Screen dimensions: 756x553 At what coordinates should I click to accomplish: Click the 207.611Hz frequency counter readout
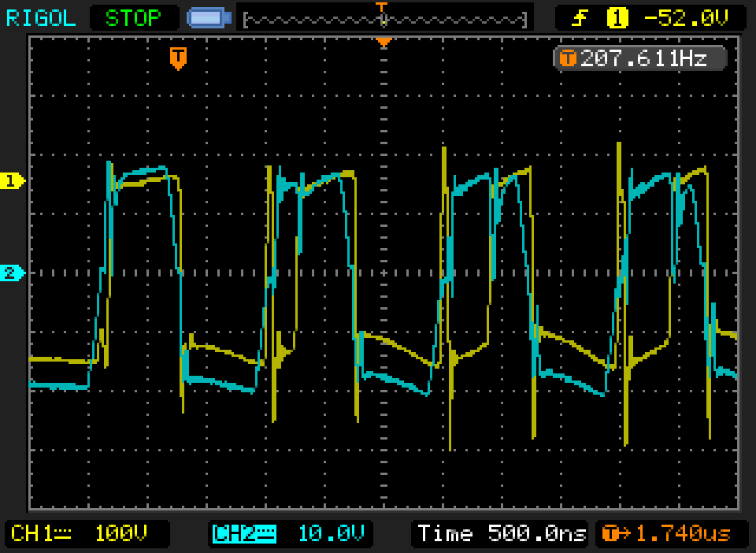[643, 58]
